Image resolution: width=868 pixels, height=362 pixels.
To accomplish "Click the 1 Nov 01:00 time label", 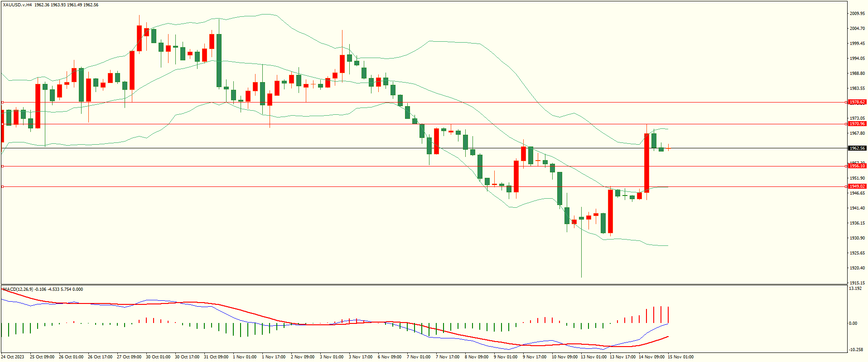I will point(245,357).
